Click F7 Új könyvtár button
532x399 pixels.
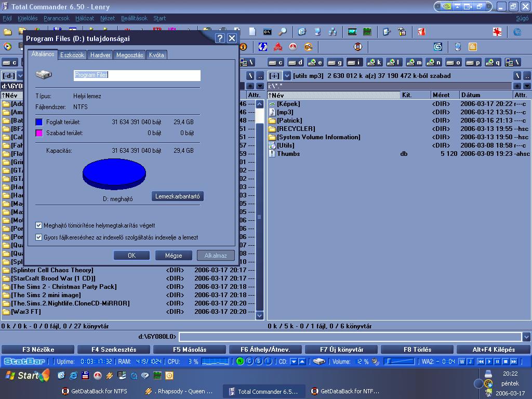pos(341,350)
